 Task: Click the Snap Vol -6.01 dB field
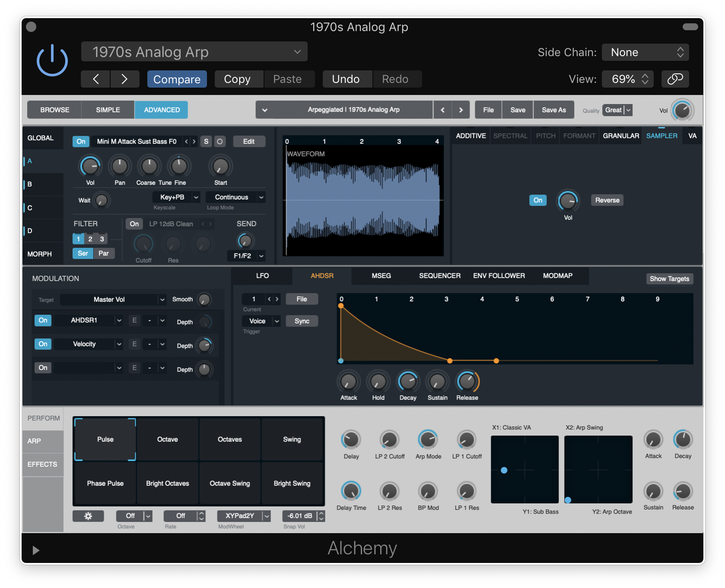[303, 516]
